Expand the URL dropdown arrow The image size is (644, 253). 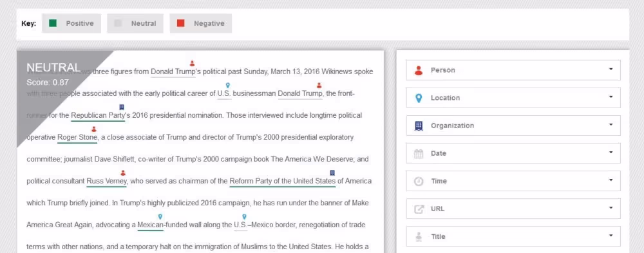click(611, 208)
